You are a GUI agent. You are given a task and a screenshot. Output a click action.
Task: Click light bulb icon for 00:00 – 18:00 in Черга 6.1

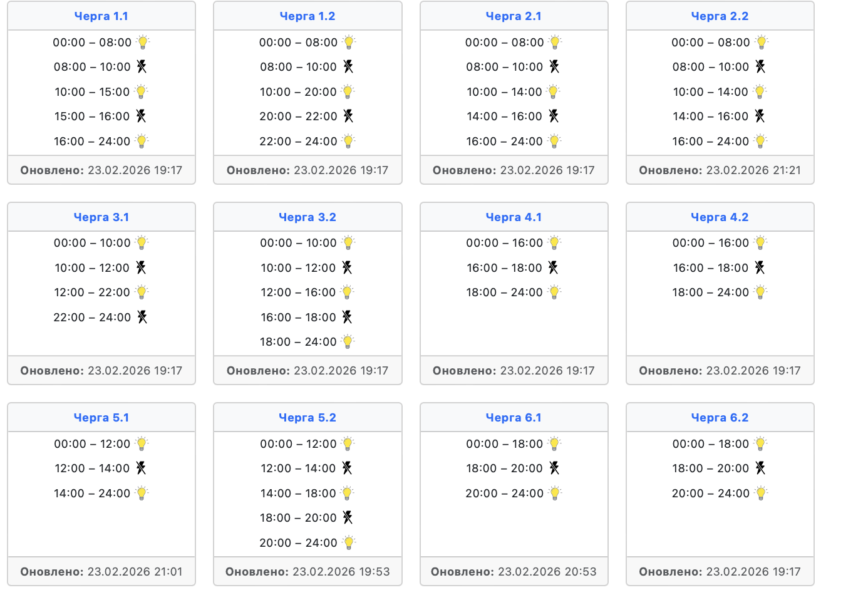pos(554,444)
